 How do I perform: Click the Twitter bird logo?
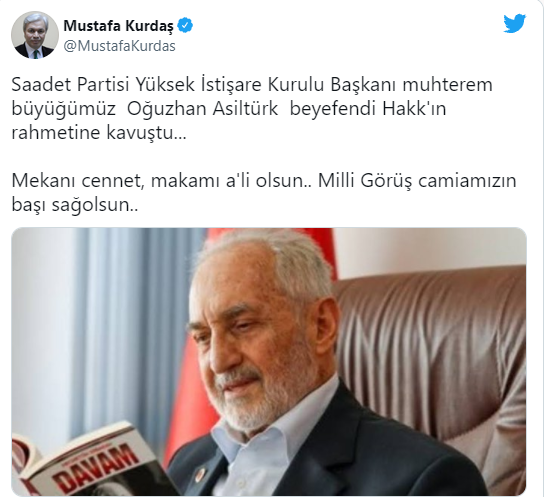(x=515, y=24)
